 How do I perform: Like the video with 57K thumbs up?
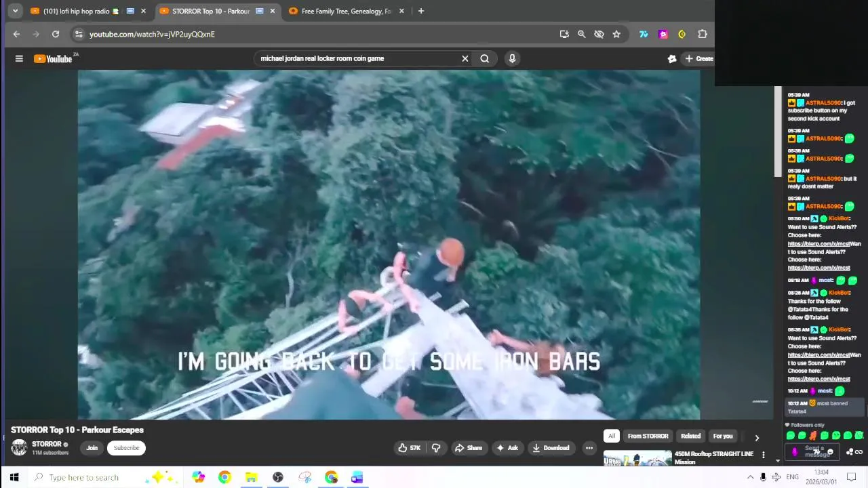tap(410, 447)
